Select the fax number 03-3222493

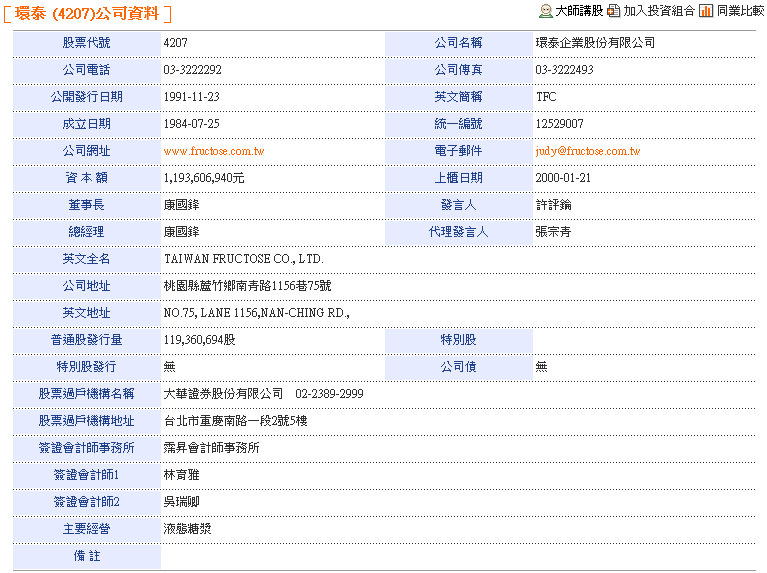point(564,70)
